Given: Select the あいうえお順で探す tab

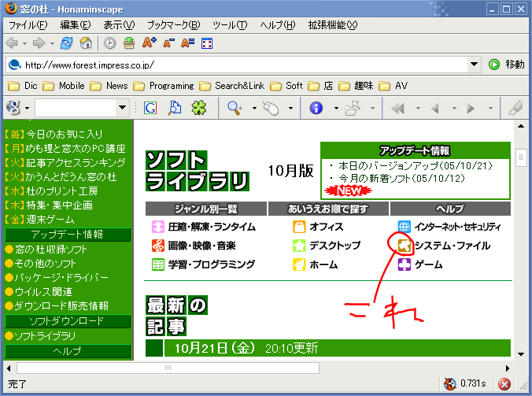Looking at the screenshot, I should pos(328,209).
